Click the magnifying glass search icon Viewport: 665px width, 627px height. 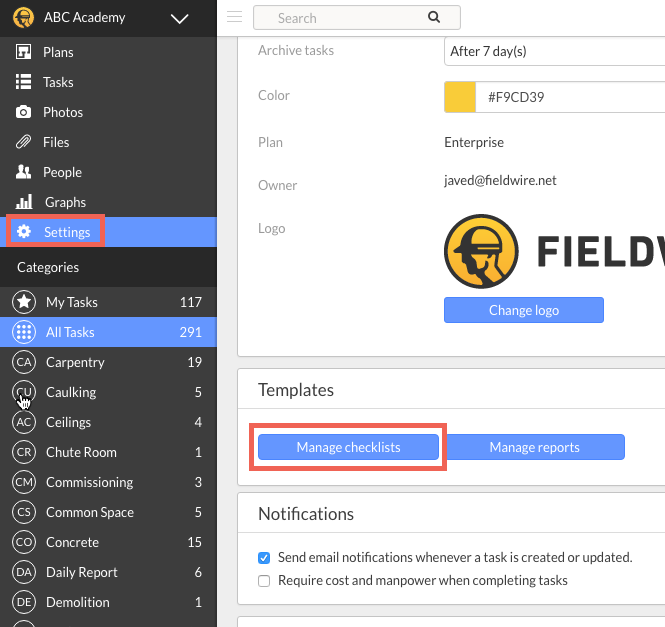(434, 17)
